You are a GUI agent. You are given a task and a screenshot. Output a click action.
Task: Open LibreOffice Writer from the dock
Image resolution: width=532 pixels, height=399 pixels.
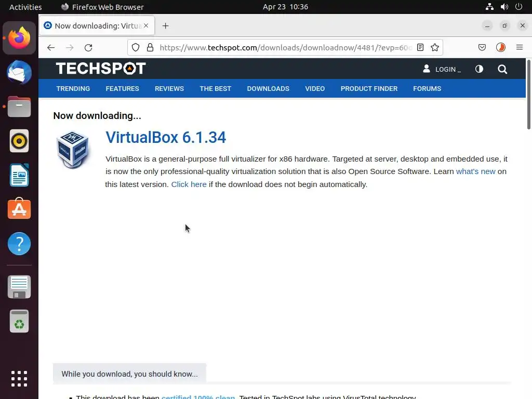coord(19,175)
